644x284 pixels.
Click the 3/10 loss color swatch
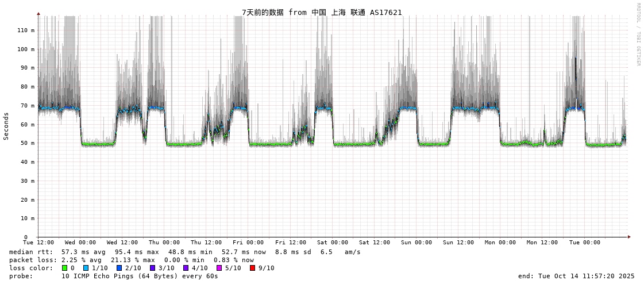152,268
